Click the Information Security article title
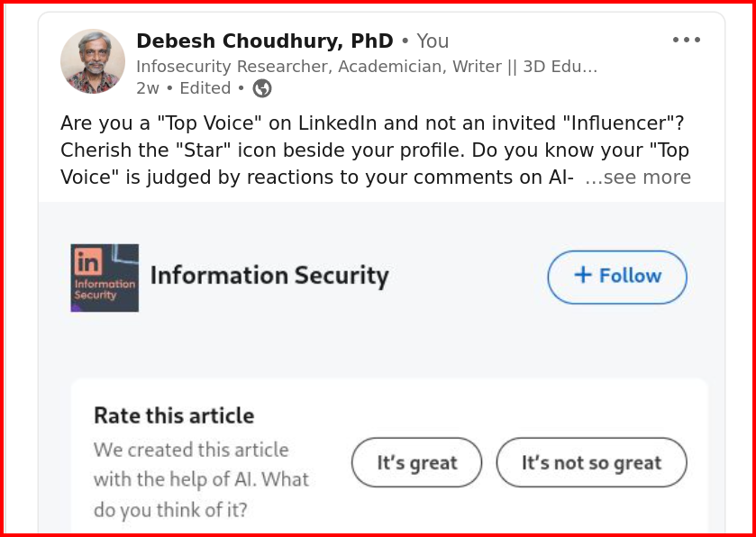This screenshot has height=537, width=756. pyautogui.click(x=269, y=276)
